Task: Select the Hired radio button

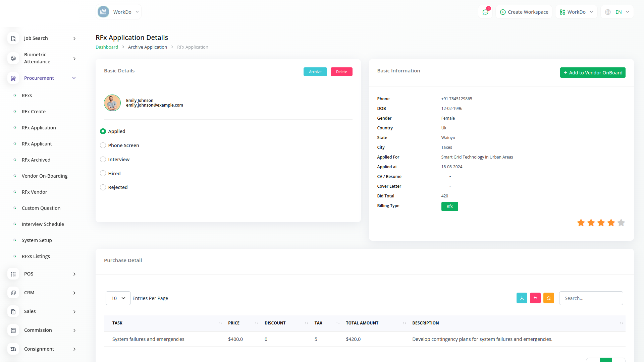Action: [x=103, y=174]
